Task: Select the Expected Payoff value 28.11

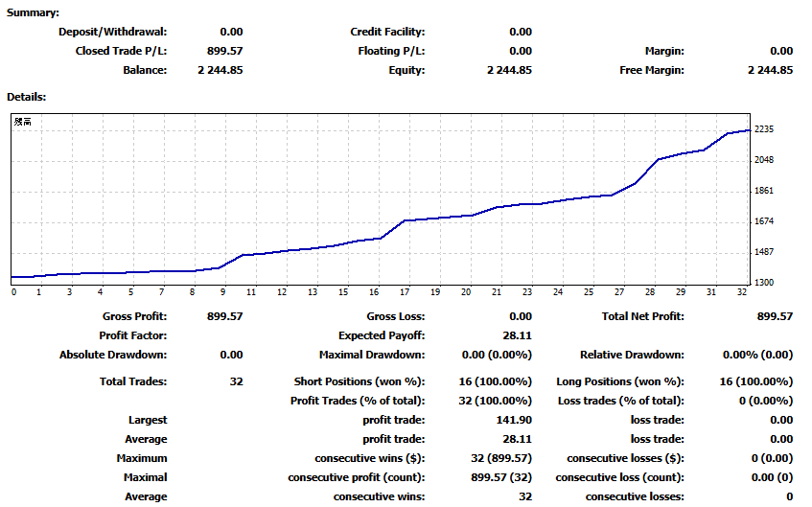Action: point(517,335)
